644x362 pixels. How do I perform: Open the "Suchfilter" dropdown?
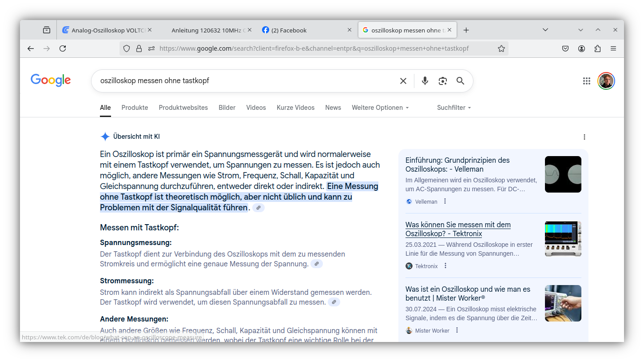453,108
